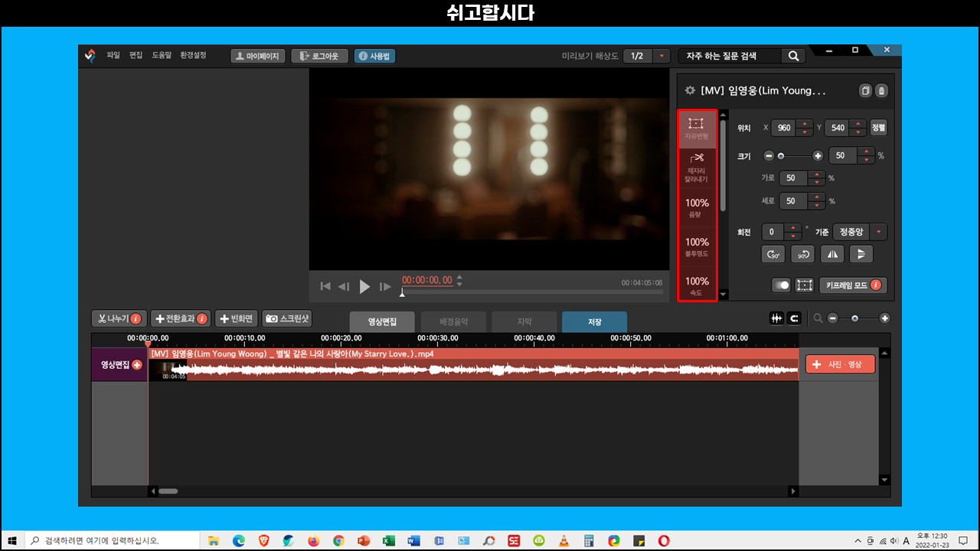Step forward one frame
Screen dimensions: 980x551
click(386, 286)
